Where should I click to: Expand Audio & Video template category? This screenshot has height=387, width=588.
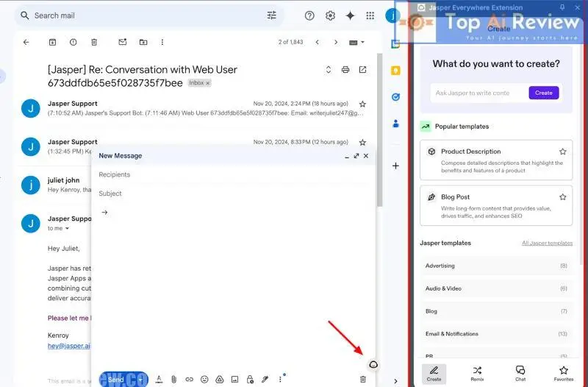pyautogui.click(x=496, y=288)
